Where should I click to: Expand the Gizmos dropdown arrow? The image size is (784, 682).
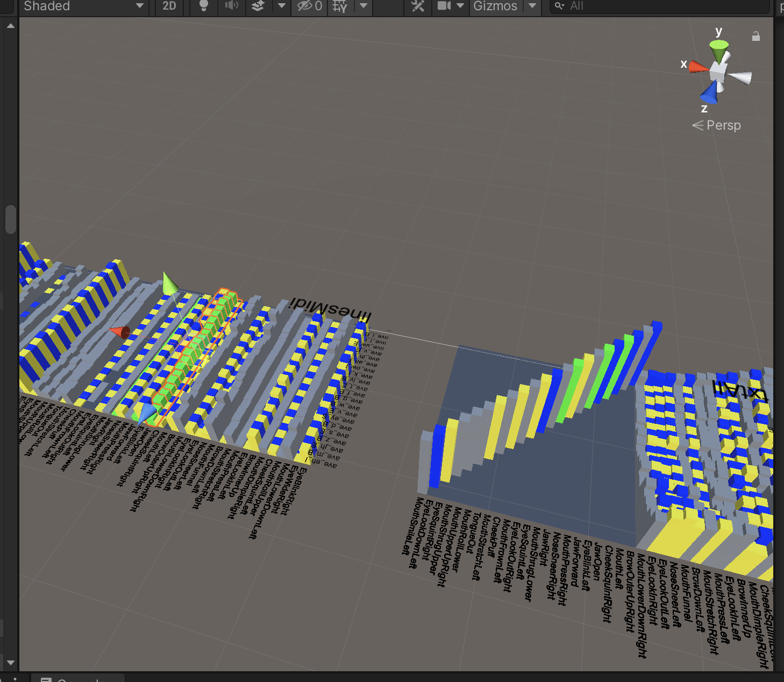click(532, 6)
